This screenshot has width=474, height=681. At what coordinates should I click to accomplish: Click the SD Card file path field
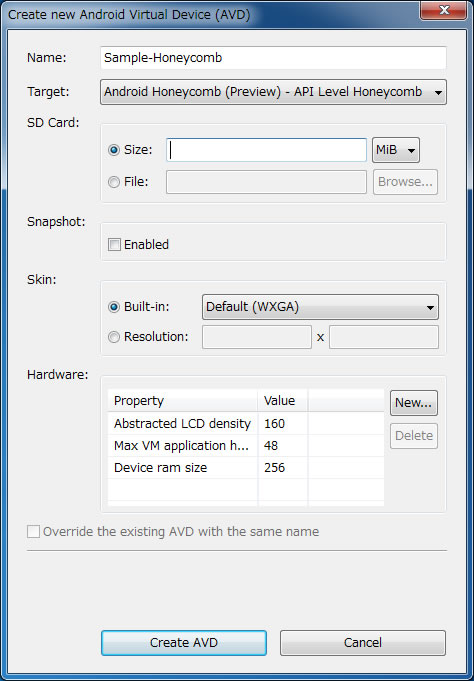click(x=266, y=182)
